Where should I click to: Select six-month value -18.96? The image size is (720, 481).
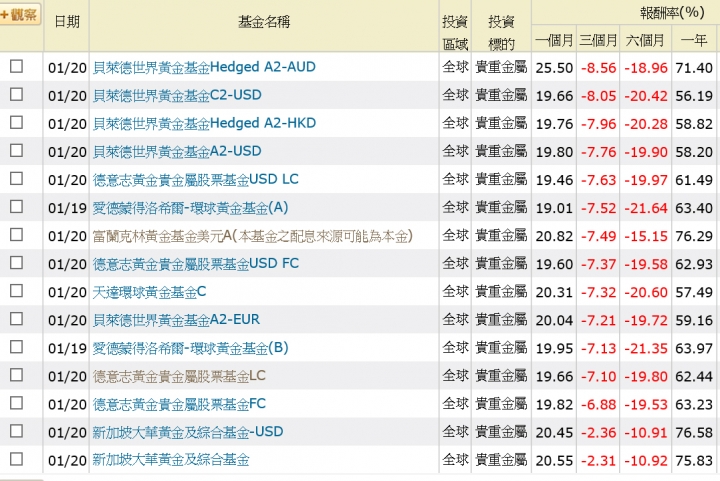[x=646, y=68]
